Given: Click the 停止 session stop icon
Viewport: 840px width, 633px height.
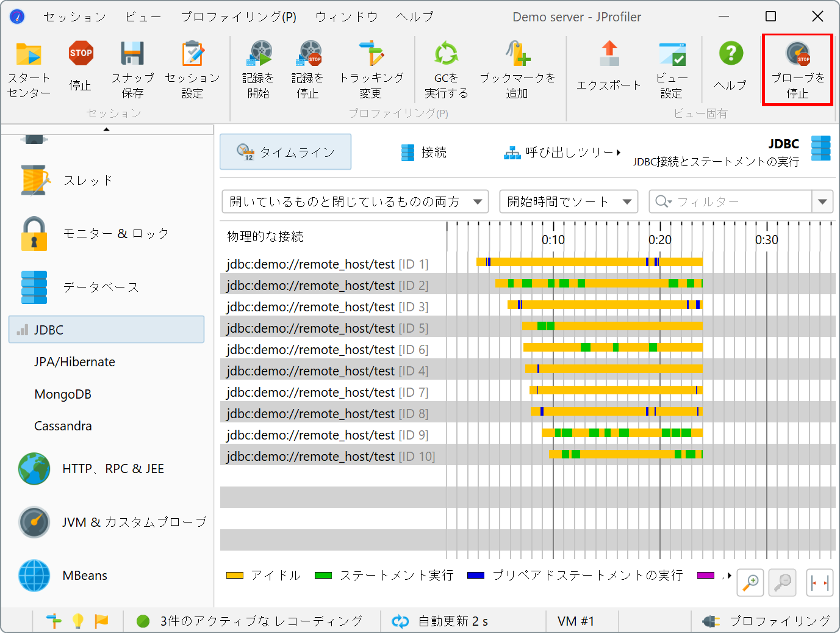Looking at the screenshot, I should [x=81, y=53].
